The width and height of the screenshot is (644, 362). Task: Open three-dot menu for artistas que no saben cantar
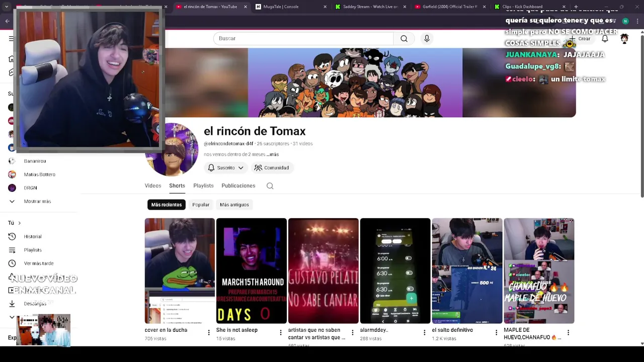(x=353, y=332)
